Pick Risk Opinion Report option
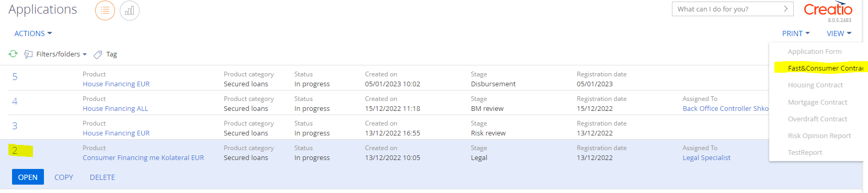 (x=819, y=135)
